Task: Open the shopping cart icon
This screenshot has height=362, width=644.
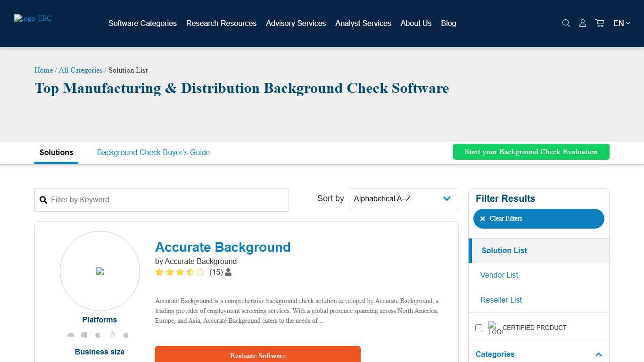Action: coord(599,23)
